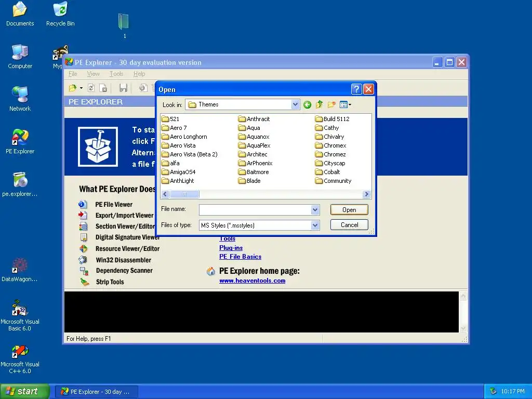Image resolution: width=532 pixels, height=399 pixels.
Task: Select the Aquanox folder
Action: tap(254, 137)
